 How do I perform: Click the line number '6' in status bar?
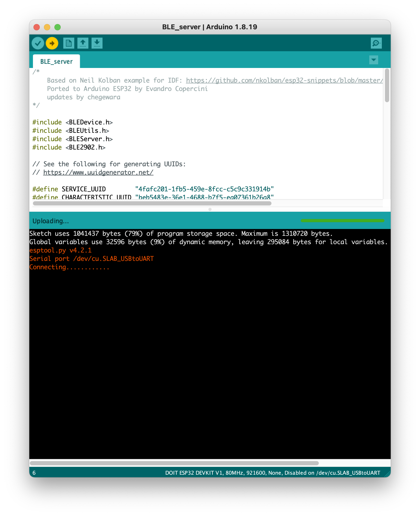click(x=34, y=473)
